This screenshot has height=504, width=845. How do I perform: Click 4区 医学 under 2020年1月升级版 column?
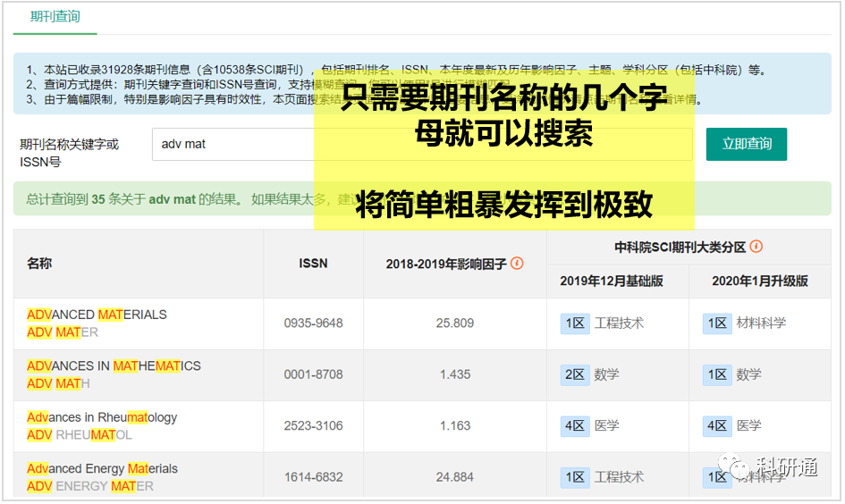(x=731, y=425)
